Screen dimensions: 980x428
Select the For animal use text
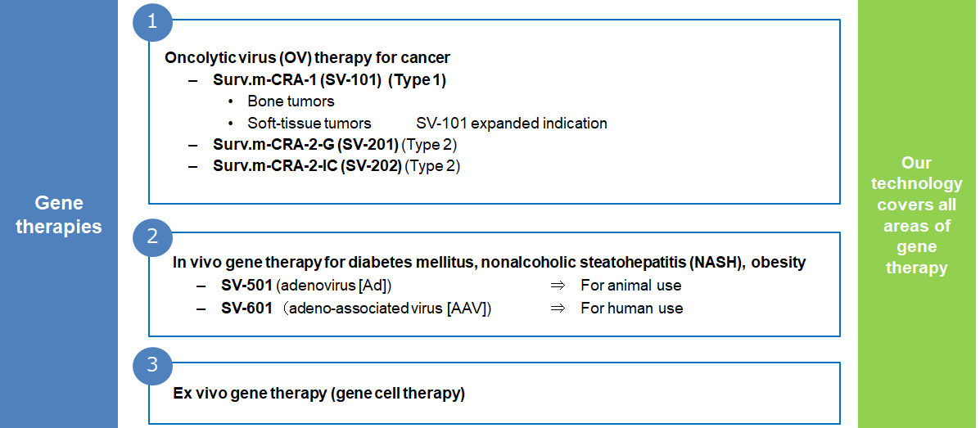[x=630, y=286]
